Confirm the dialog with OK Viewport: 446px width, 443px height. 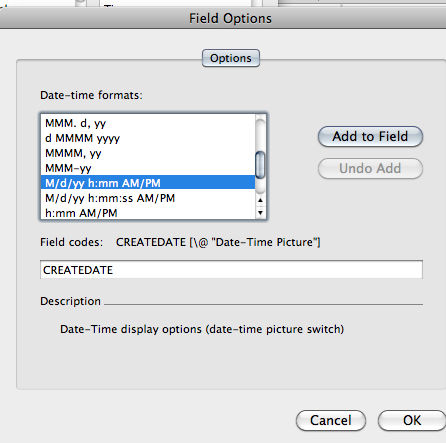[x=412, y=421]
